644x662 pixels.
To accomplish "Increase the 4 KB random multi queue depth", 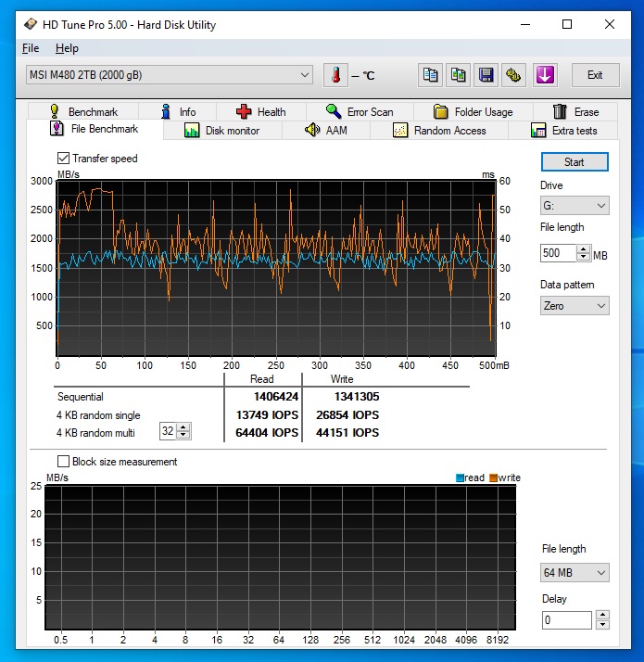I will tap(183, 428).
